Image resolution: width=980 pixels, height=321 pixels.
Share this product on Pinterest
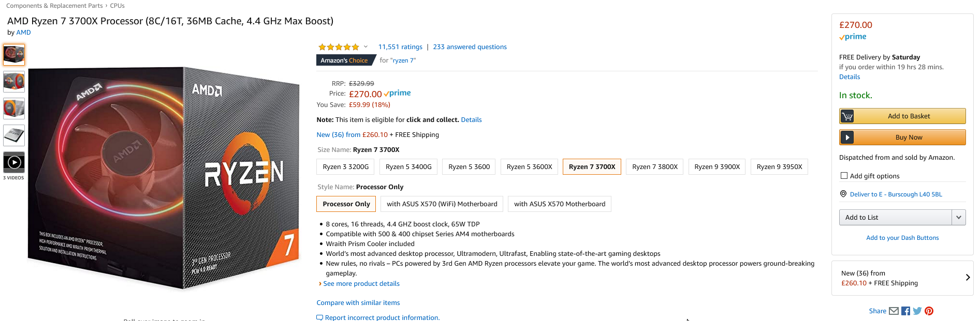point(929,311)
